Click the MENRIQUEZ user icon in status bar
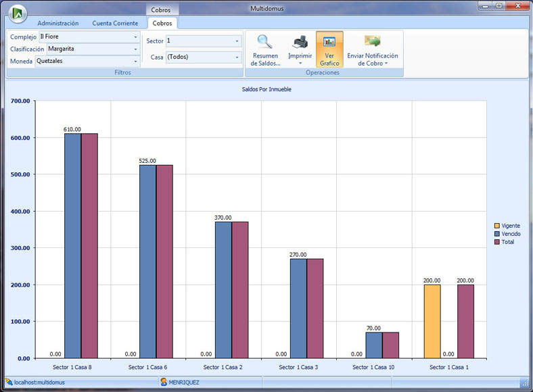The width and height of the screenshot is (533, 392). (x=164, y=383)
